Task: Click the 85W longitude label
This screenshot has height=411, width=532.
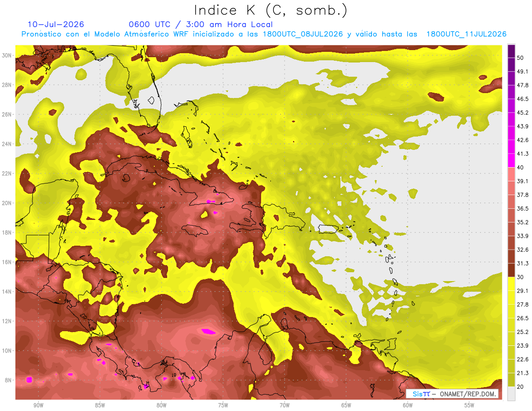Action: pyautogui.click(x=100, y=405)
